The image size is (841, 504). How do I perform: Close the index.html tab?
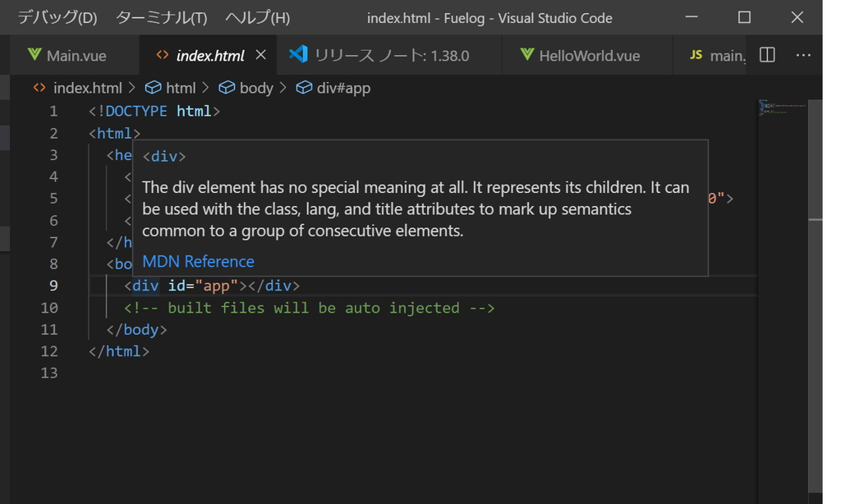coord(261,55)
